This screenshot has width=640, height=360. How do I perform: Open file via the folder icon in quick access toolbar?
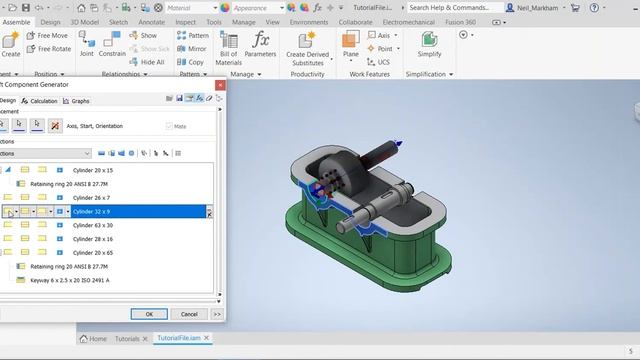coord(13,8)
